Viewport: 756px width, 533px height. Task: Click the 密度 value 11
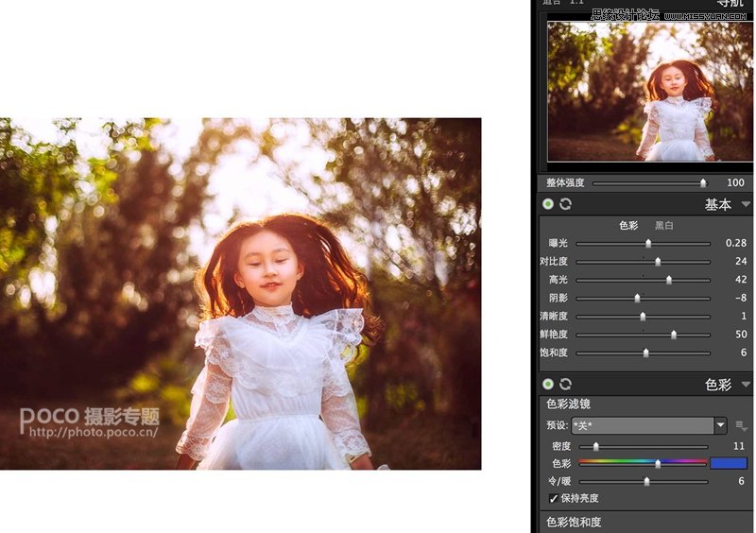739,446
